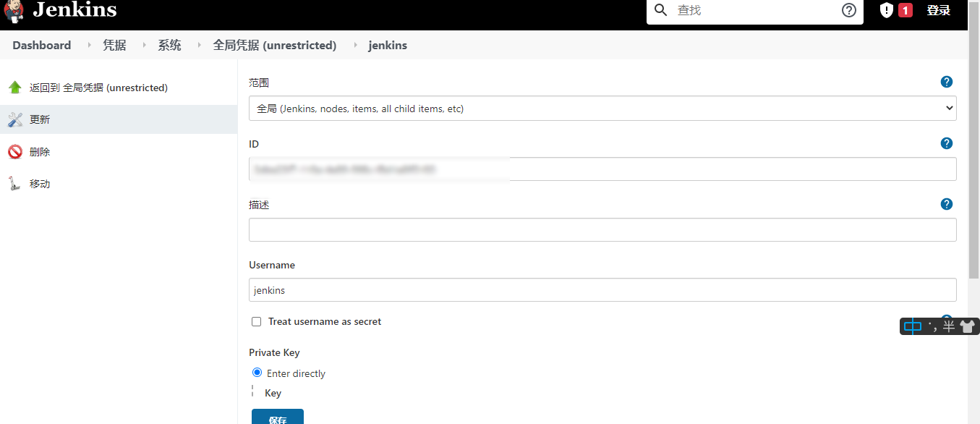Go to Dashboard breadcrumb
Screen dimensions: 980x424
point(42,45)
